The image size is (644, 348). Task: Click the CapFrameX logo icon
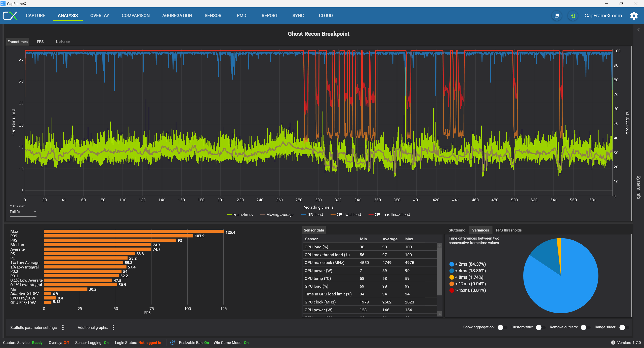point(10,16)
